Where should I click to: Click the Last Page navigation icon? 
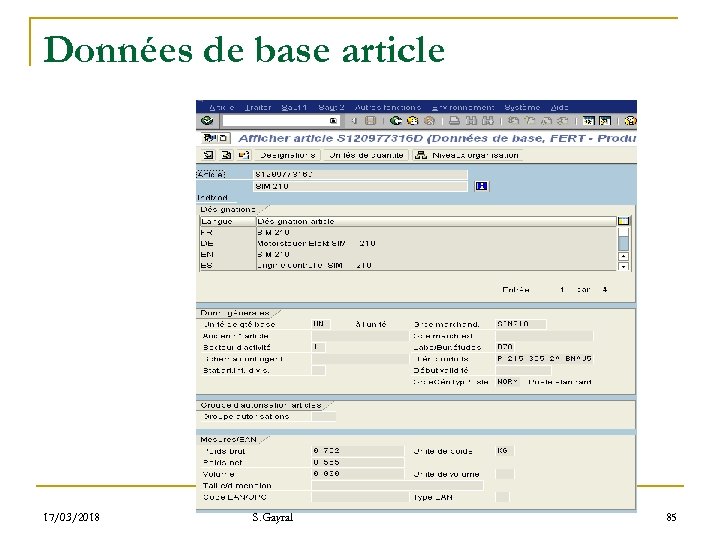[x=562, y=121]
